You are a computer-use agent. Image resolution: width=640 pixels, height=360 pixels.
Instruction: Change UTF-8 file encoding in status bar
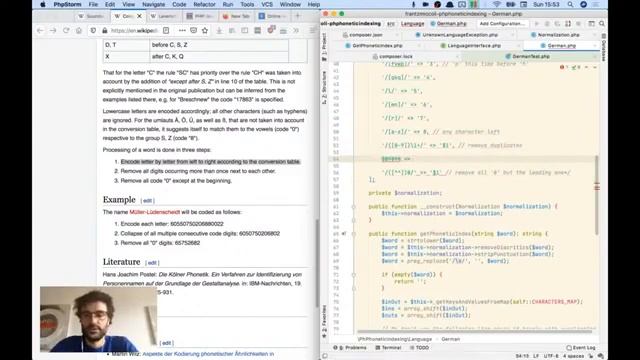coord(551,356)
